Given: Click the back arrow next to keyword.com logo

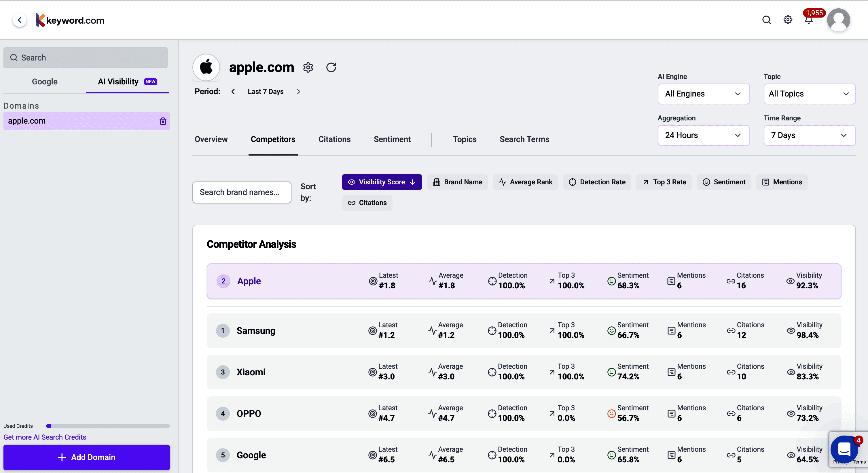Looking at the screenshot, I should click(20, 20).
